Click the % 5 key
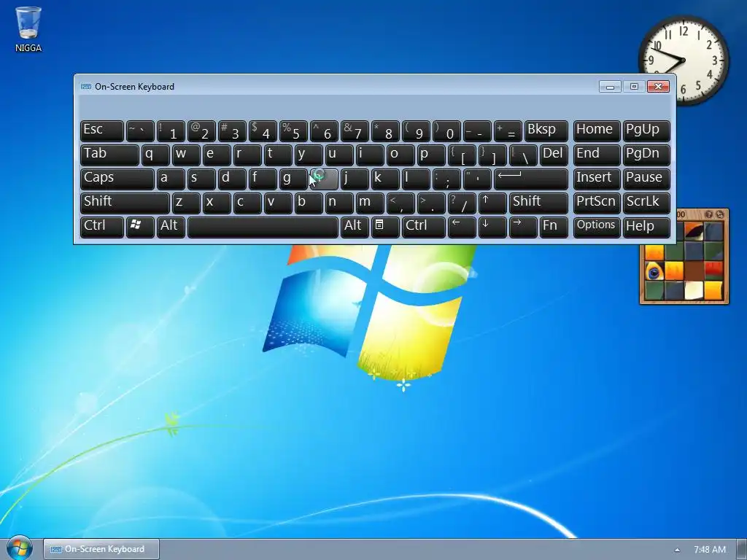This screenshot has height=560, width=747. tap(293, 131)
